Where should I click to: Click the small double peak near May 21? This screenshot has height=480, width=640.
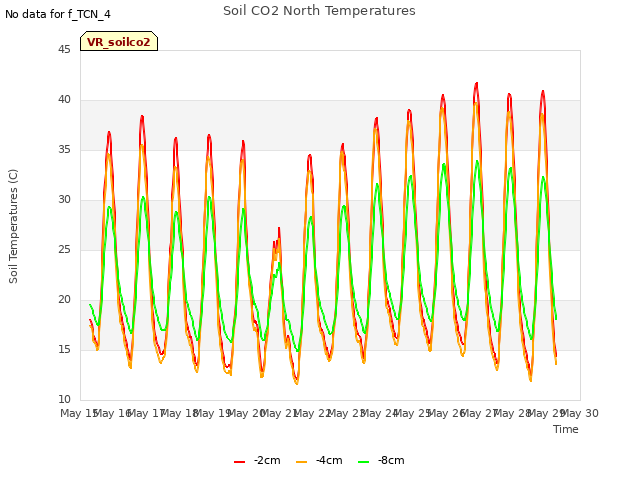(x=277, y=241)
